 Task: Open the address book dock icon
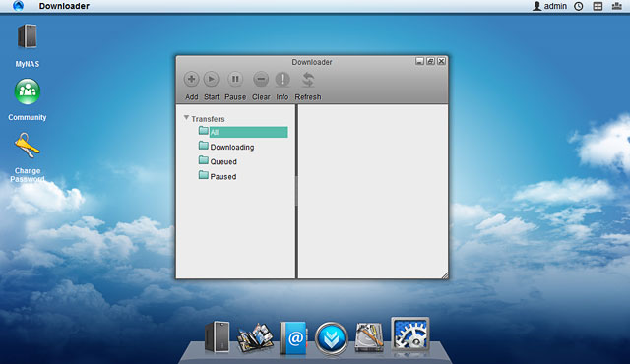pos(293,337)
